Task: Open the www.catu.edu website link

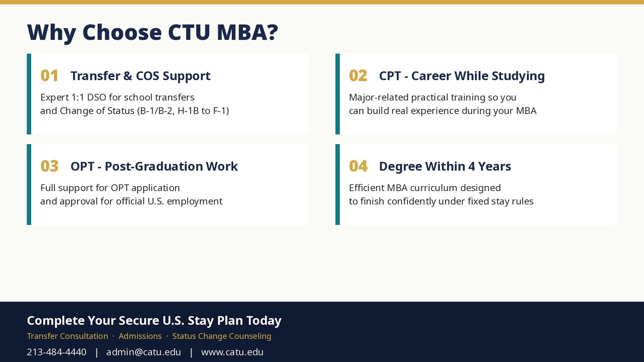Action: click(232, 352)
